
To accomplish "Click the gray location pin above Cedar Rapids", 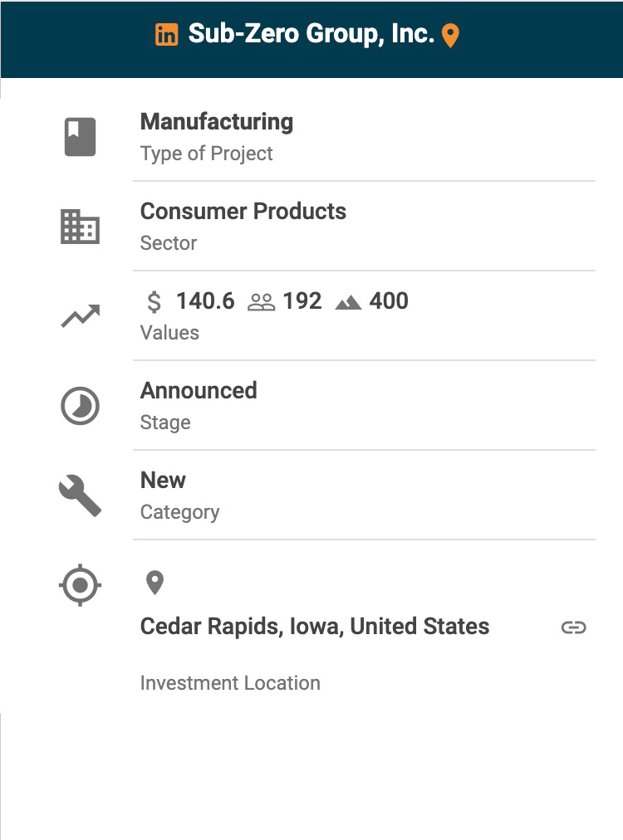I will pyautogui.click(x=155, y=583).
